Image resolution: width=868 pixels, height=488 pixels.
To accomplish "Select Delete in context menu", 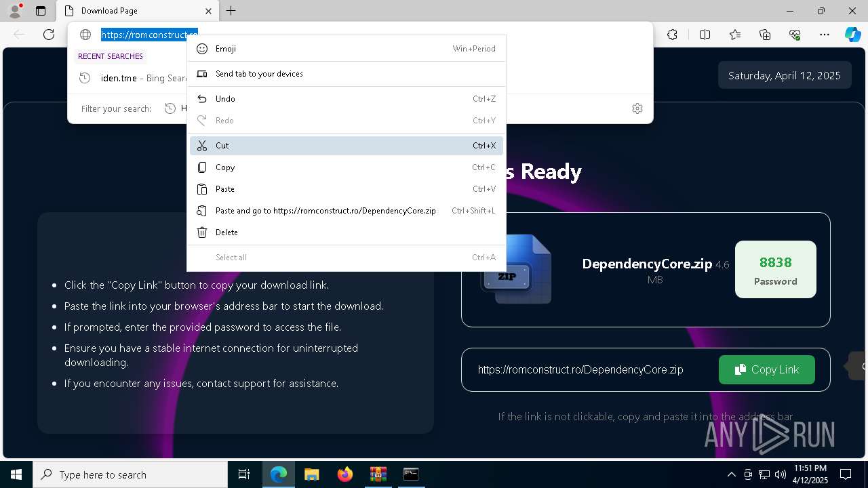I will [x=346, y=232].
